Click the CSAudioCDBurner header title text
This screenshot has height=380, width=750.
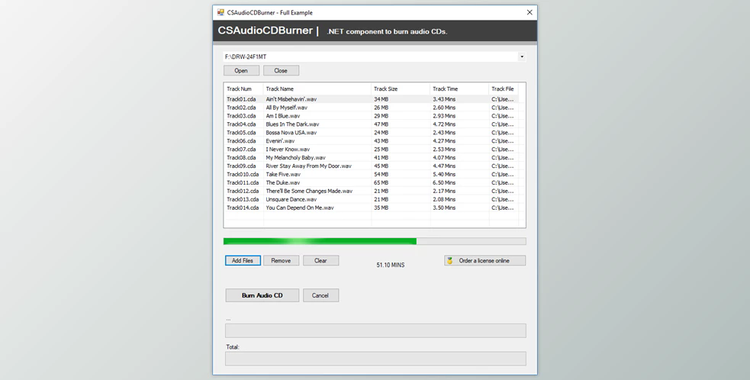pos(265,31)
